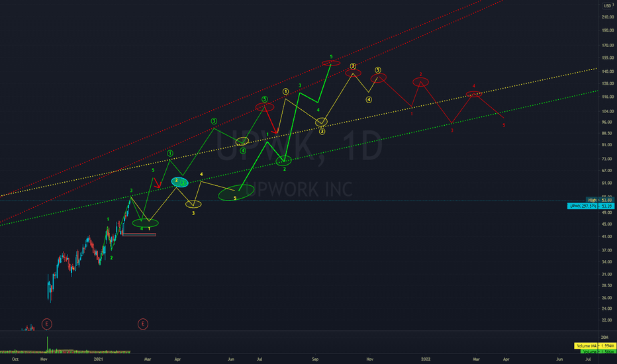This screenshot has height=364, width=617.
Task: Click the 45.00 price axis label
Action: click(607, 224)
